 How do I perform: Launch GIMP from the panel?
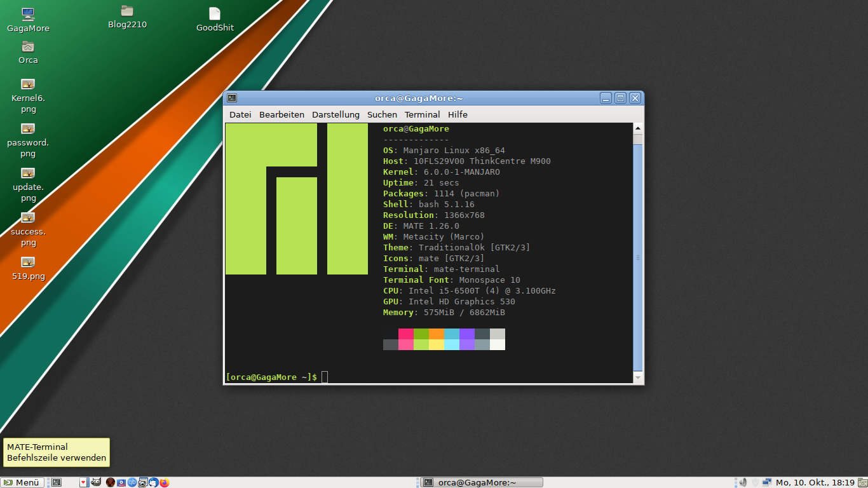[x=95, y=482]
